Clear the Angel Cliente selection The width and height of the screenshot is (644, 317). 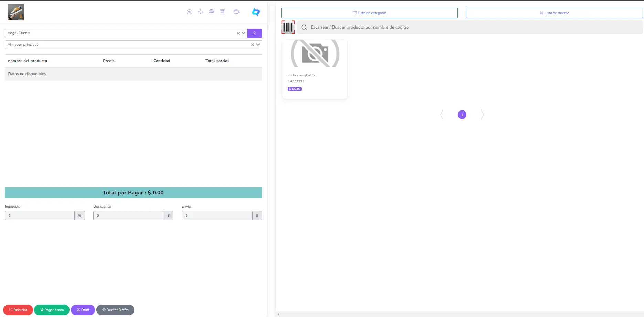click(238, 33)
